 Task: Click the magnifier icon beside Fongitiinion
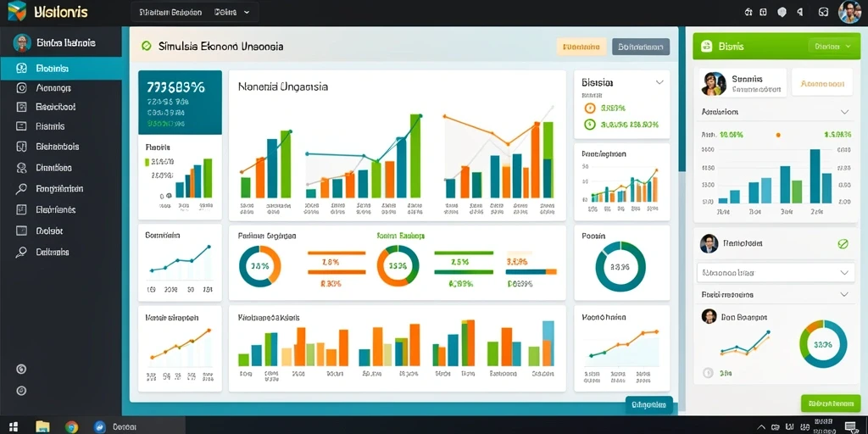coord(21,189)
